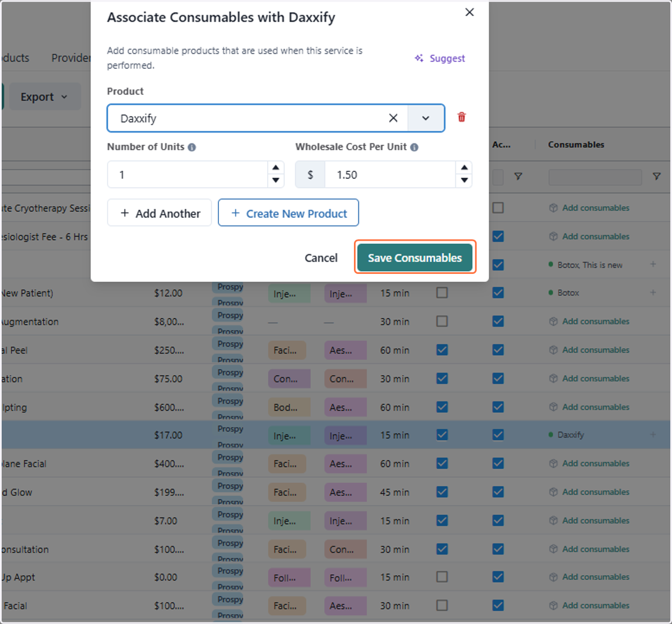Click the Wholesale Cost field showing 1.50
This screenshot has width=672, height=624.
tap(390, 175)
